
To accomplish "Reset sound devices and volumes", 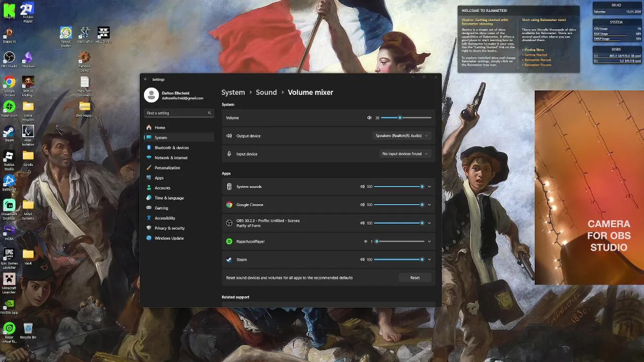I will point(415,278).
